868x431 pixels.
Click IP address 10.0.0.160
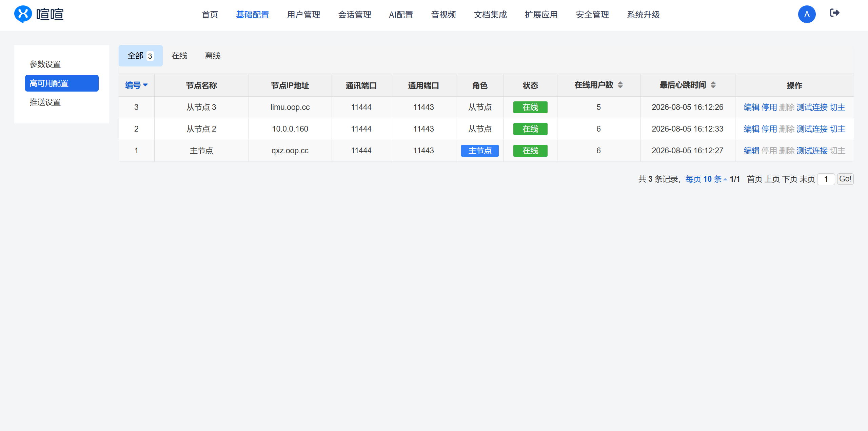(290, 129)
